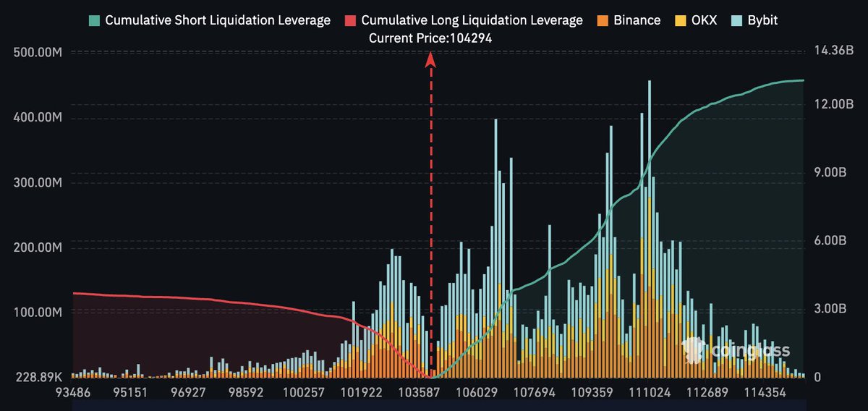Screen dimensions: 868x411
Task: Toggle Cumulative Short Liquidation Leverage legend swatch
Action: (x=94, y=20)
